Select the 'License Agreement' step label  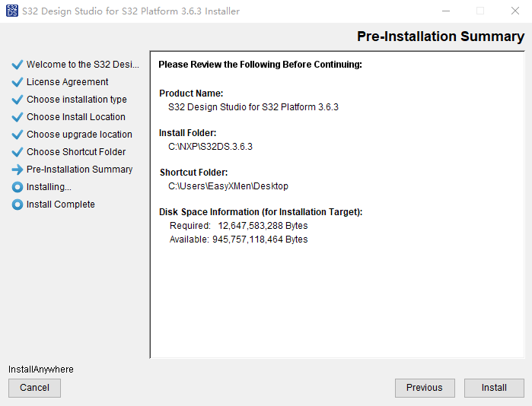tap(67, 82)
